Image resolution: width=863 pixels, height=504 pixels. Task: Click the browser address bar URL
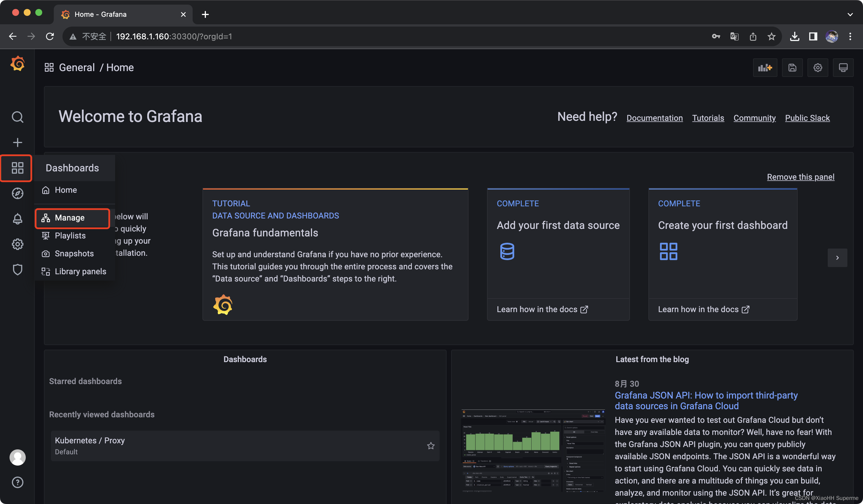[174, 36]
